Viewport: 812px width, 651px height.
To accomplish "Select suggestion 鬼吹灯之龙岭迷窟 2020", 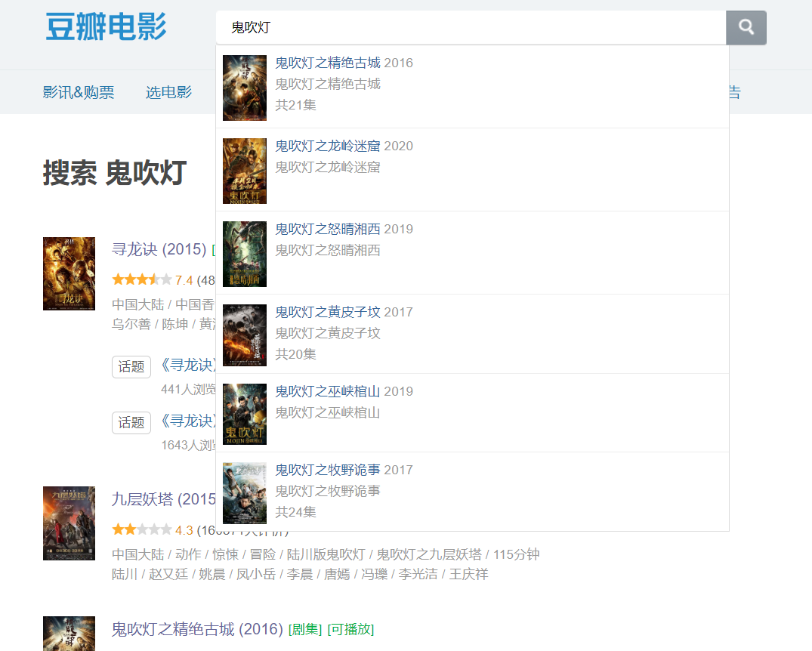I will pos(472,170).
